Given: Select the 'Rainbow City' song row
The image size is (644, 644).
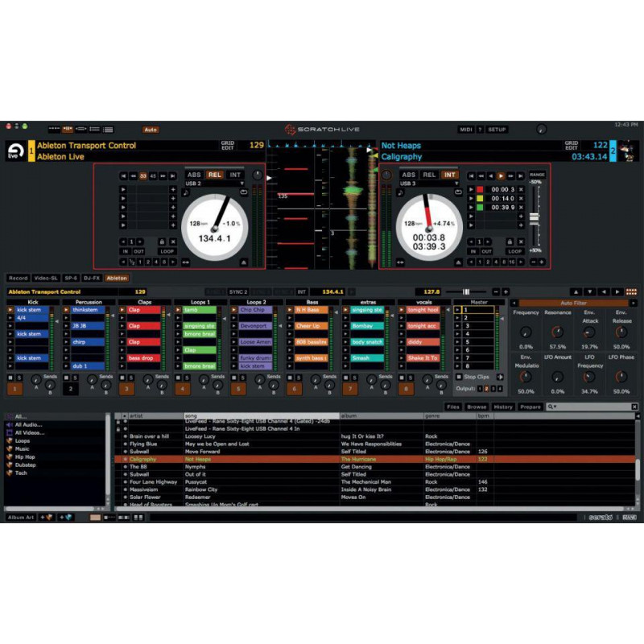Looking at the screenshot, I should click(x=375, y=489).
